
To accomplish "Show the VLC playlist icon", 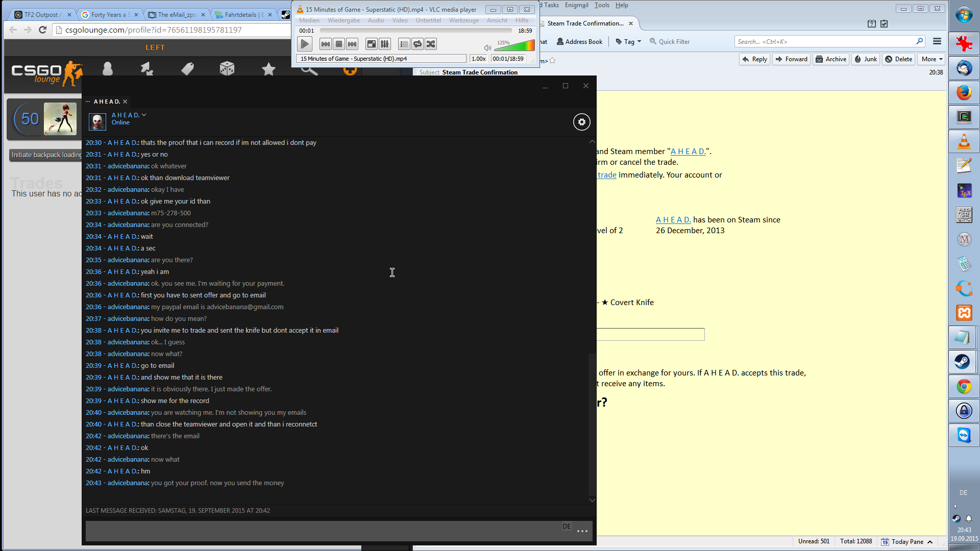I will [x=404, y=44].
